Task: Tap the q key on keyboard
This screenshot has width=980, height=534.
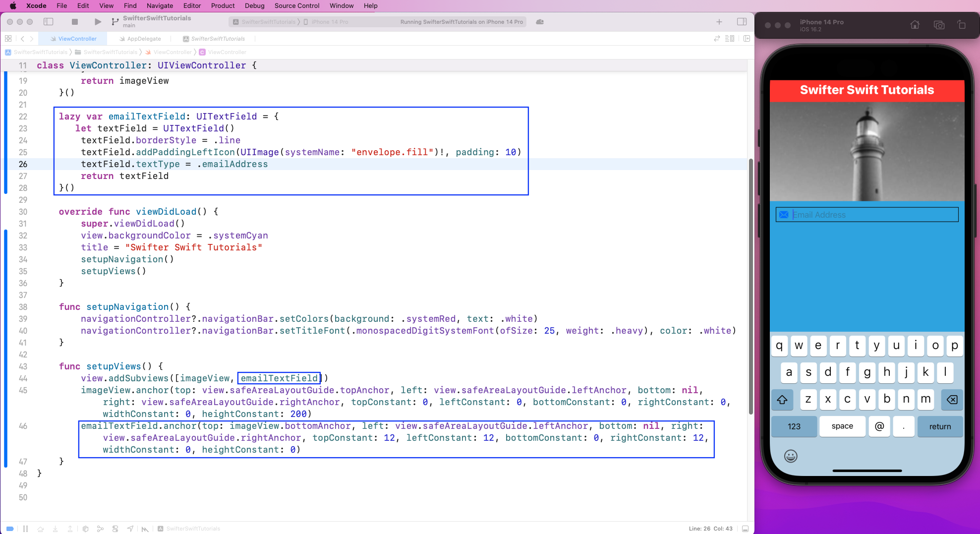Action: coord(779,346)
